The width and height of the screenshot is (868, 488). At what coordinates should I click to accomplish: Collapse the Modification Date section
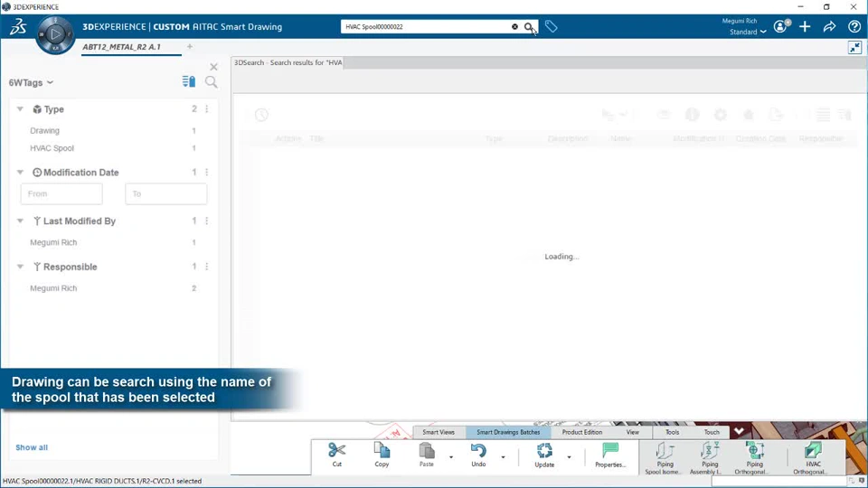click(20, 172)
